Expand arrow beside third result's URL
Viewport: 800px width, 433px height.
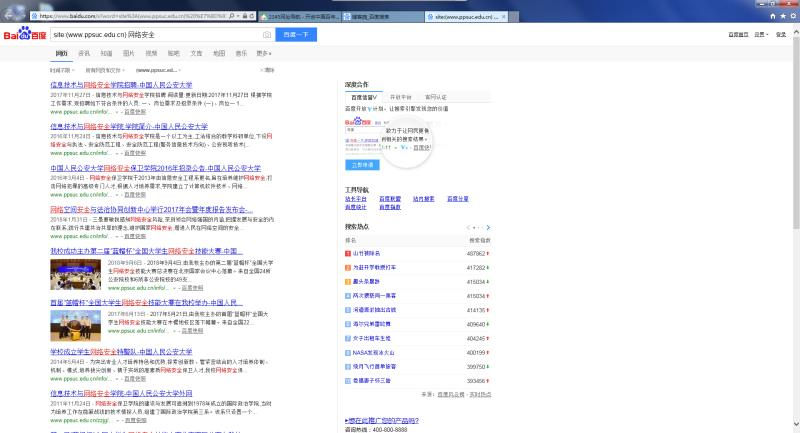[x=117, y=195]
